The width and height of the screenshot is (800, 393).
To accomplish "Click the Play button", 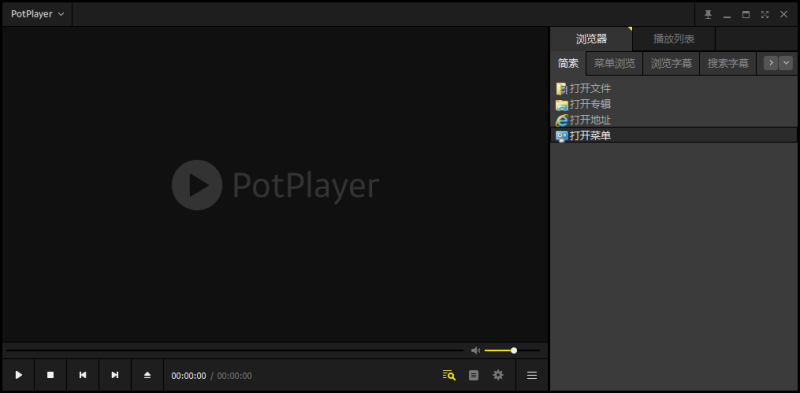I will click(x=18, y=375).
